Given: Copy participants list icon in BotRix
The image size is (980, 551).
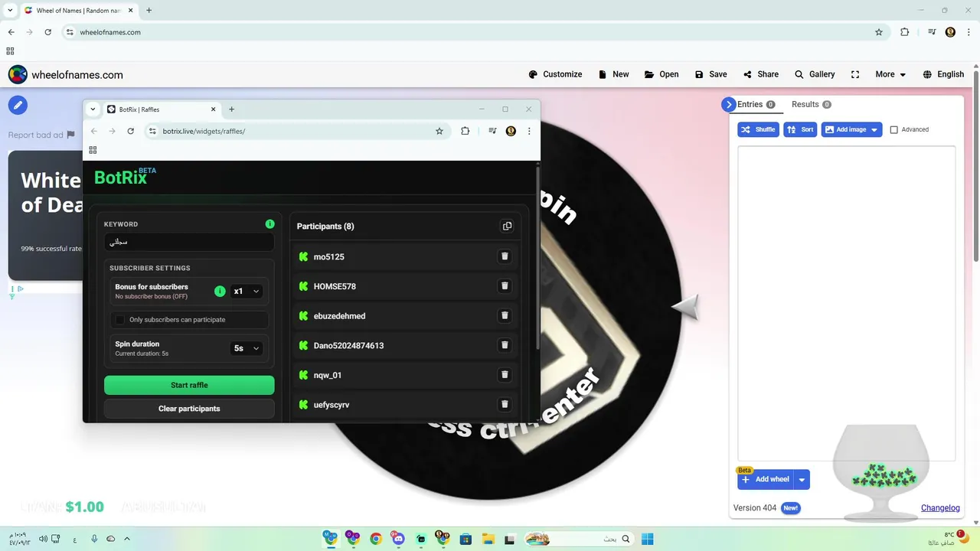Looking at the screenshot, I should click(x=507, y=226).
